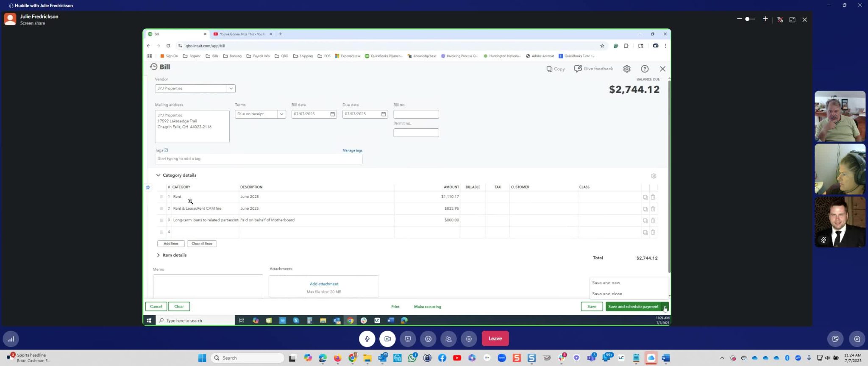This screenshot has width=868, height=366.
Task: Focus the Bill no. field
Action: (416, 114)
